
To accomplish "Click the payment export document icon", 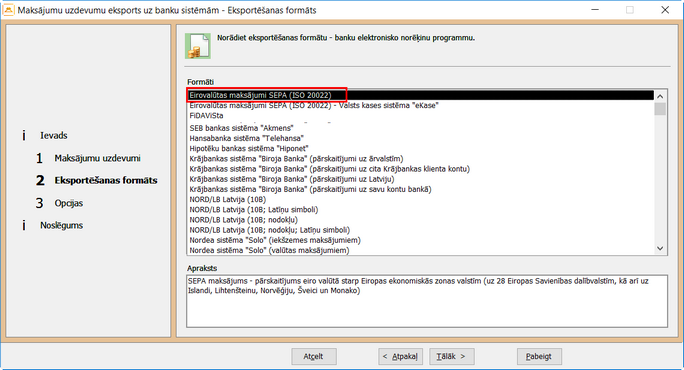I will pos(198,46).
